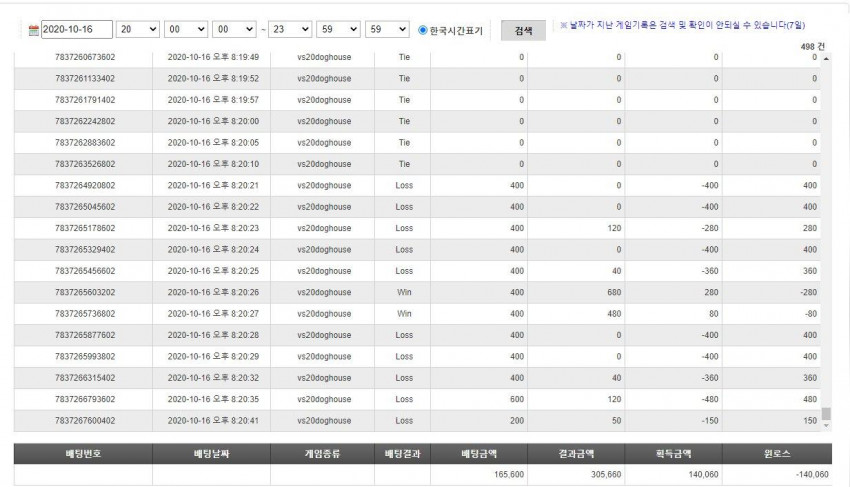This screenshot has height=487, width=850.
Task: Click the 검색 search button
Action: pos(523,30)
